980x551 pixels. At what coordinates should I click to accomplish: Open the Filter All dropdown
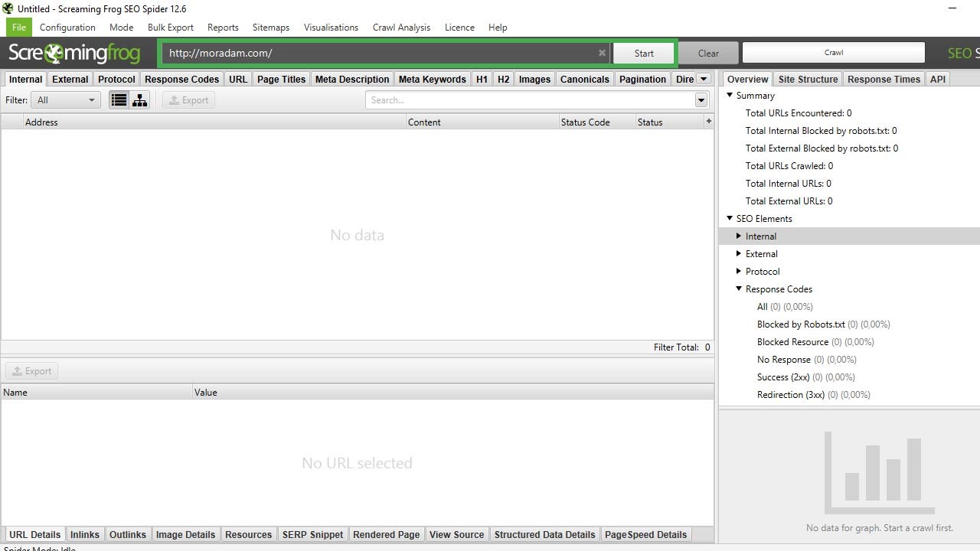tap(66, 100)
